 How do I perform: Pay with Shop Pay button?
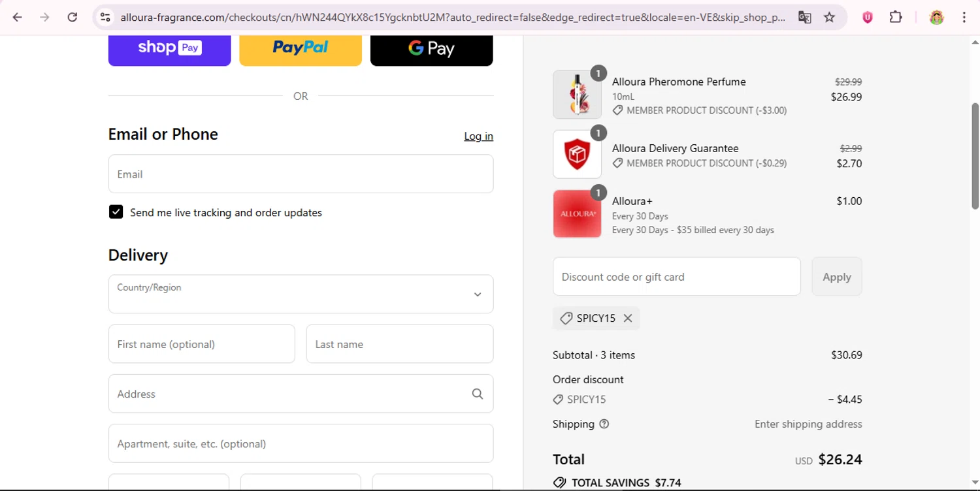click(x=170, y=50)
